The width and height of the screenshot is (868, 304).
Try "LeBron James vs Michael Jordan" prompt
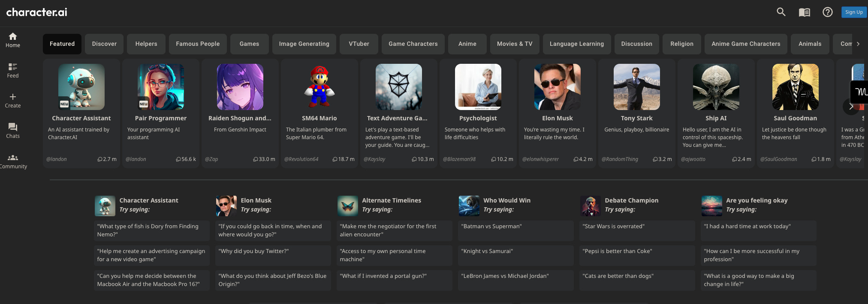pos(516,280)
